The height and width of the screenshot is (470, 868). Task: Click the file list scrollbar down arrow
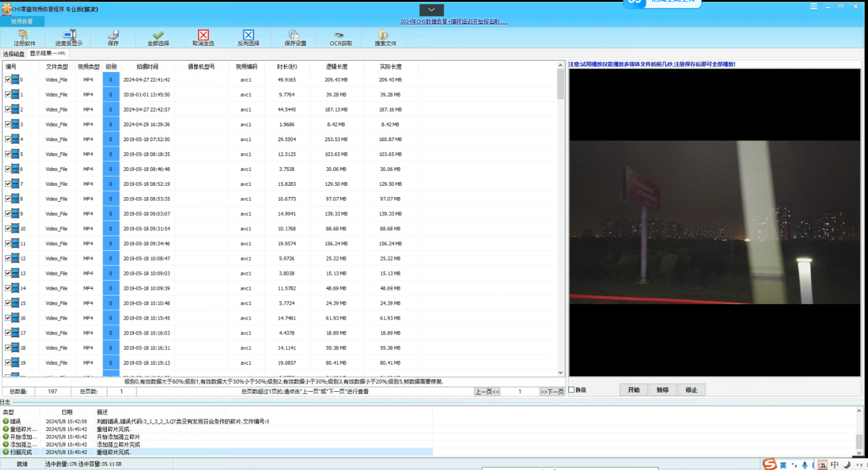561,373
